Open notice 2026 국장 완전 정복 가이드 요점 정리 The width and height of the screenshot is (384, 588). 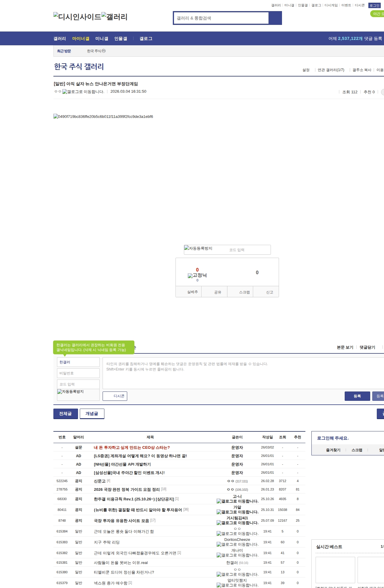point(127,489)
